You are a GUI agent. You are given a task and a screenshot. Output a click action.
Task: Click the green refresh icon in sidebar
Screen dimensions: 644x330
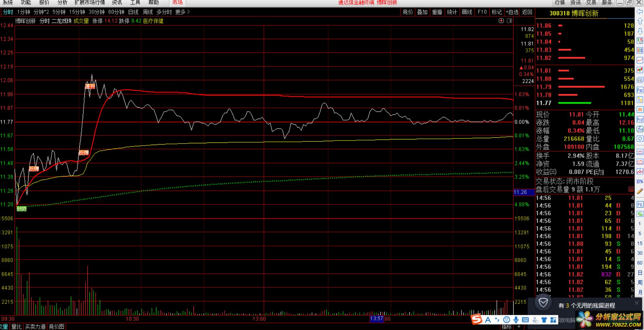tap(640, 214)
